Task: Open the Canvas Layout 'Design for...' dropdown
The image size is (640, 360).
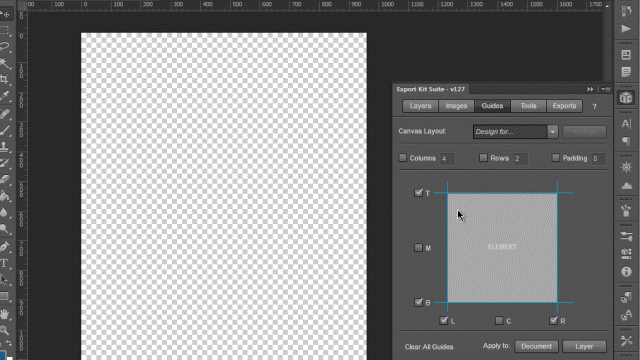Action: tap(515, 131)
